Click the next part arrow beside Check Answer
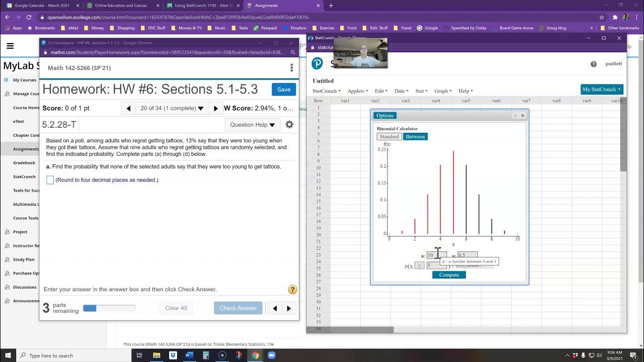 coord(289,308)
